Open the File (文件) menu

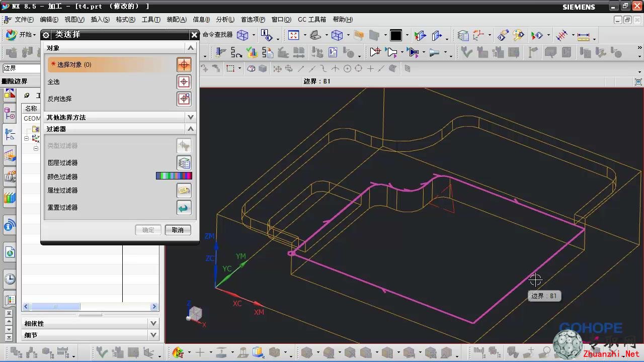click(24, 19)
